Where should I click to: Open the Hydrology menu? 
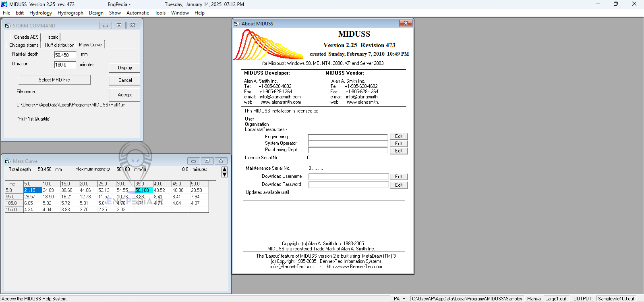pyautogui.click(x=40, y=13)
